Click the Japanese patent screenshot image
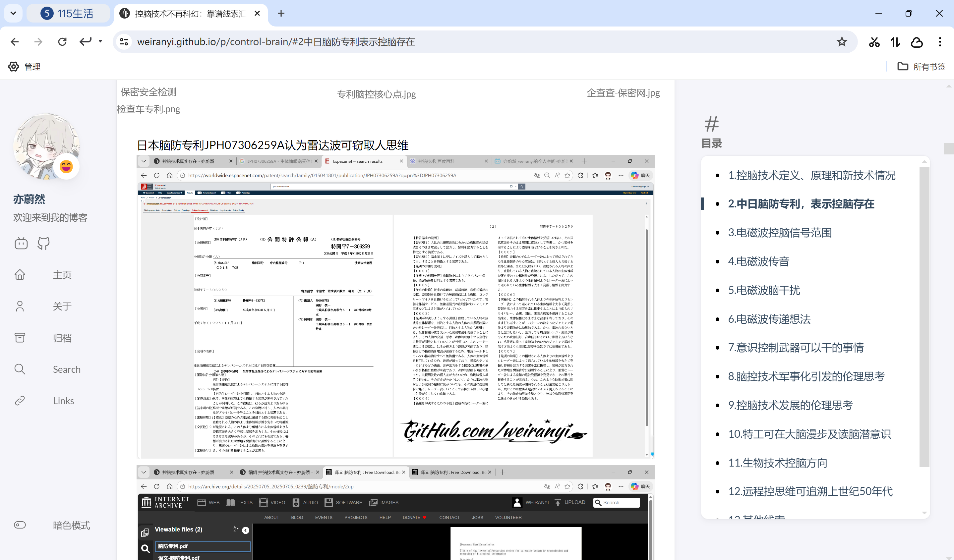This screenshot has width=954, height=560. click(x=395, y=307)
